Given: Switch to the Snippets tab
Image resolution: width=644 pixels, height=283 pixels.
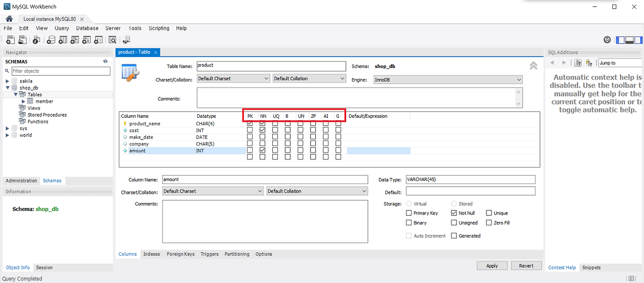Looking at the screenshot, I should coord(592,267).
